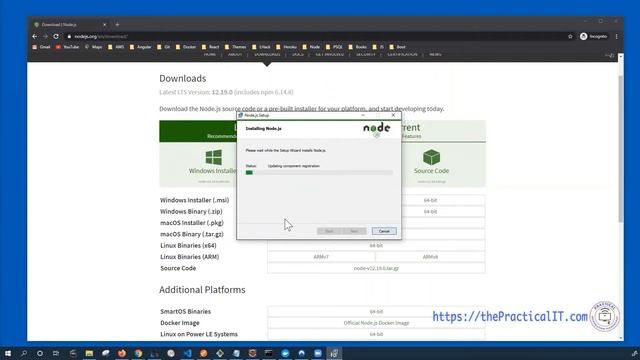Image resolution: width=640 pixels, height=360 pixels.
Task: Switch to Chrome on the taskbar
Action: (x=138, y=353)
